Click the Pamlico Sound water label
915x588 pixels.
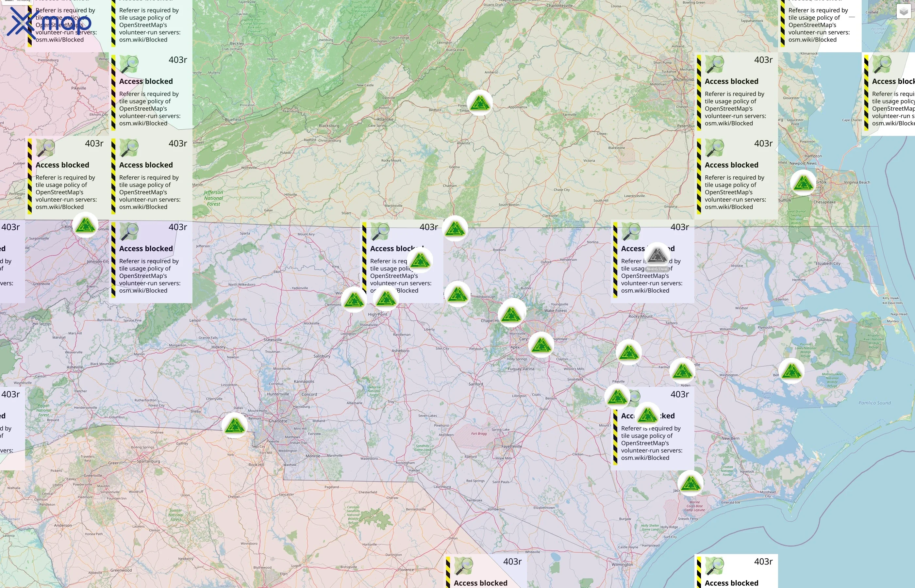tap(874, 403)
